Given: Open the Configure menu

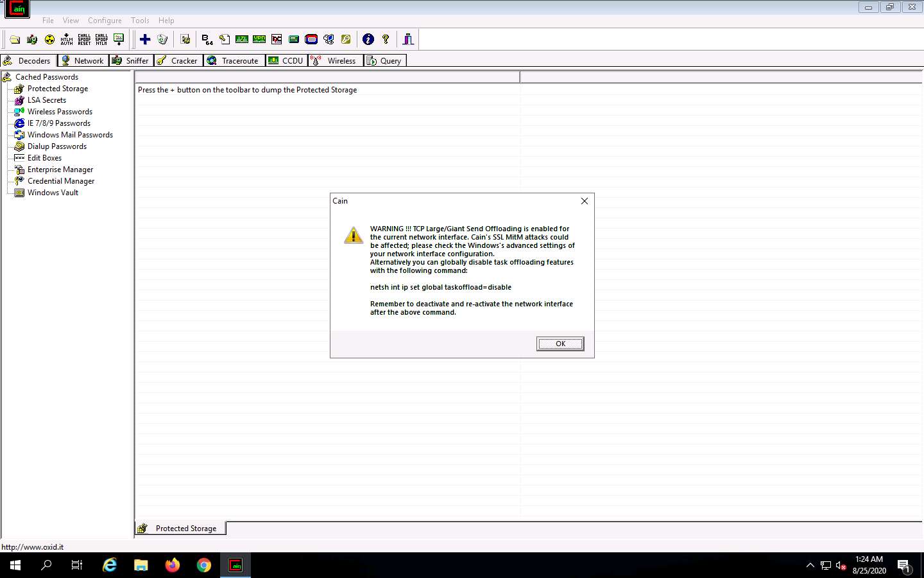Looking at the screenshot, I should 105,21.
